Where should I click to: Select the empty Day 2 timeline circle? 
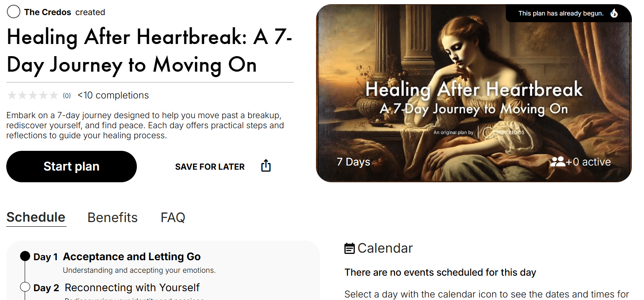coord(25,287)
